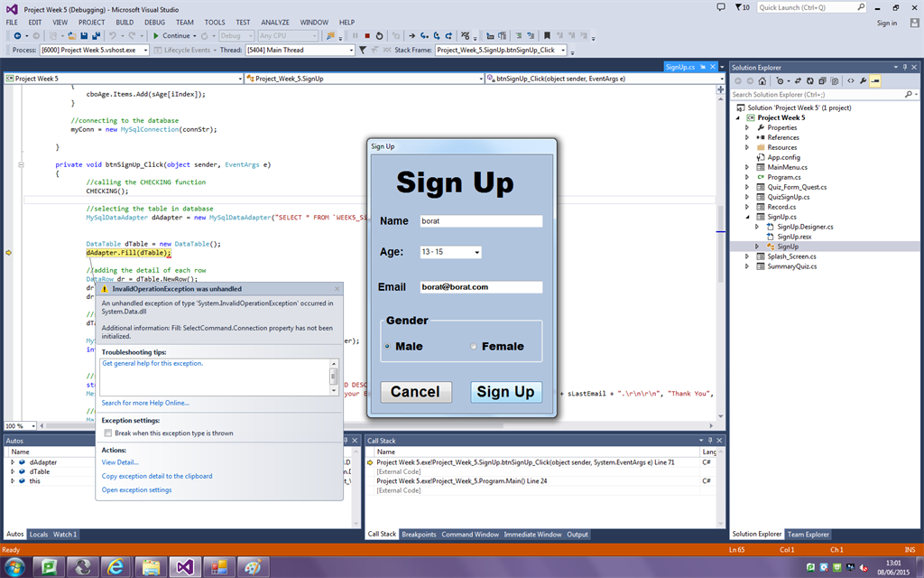Click the Sign Up button on the form
Viewport: 924px width, 578px height.
[x=505, y=392]
